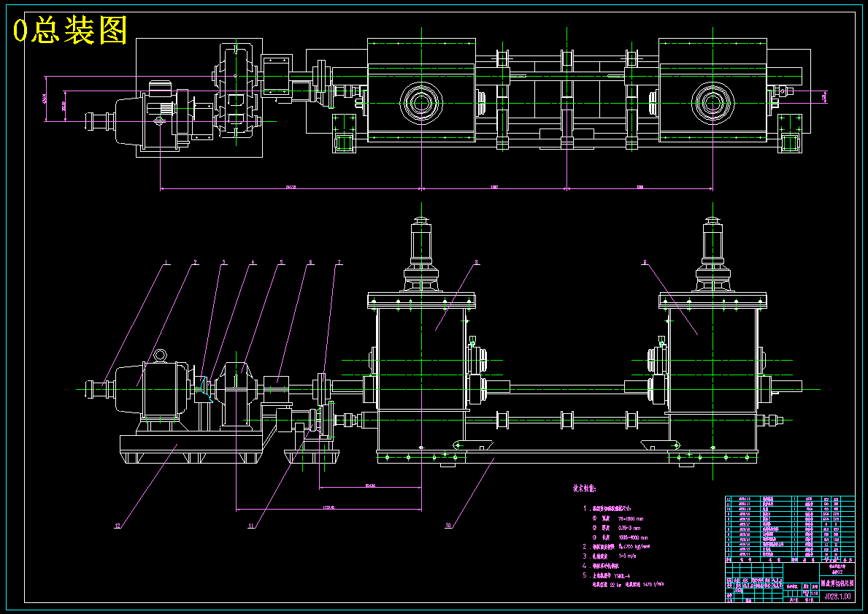The height and width of the screenshot is (614, 868).
Task: Select callout label above the left roller housing
Action: click(x=476, y=262)
